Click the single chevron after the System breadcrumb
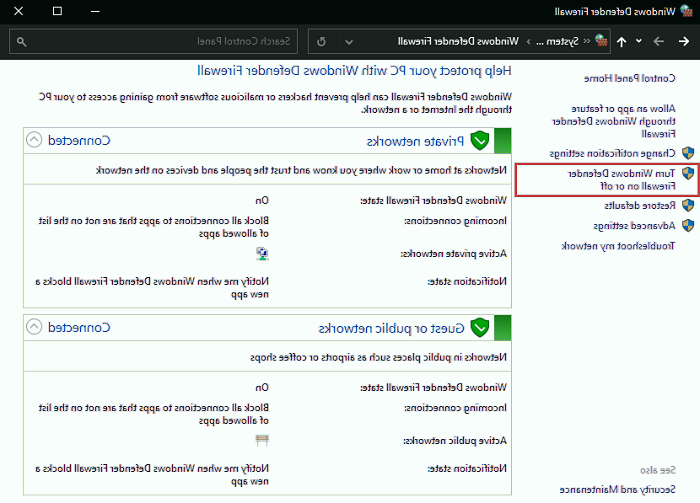700x503 pixels. 528,42
